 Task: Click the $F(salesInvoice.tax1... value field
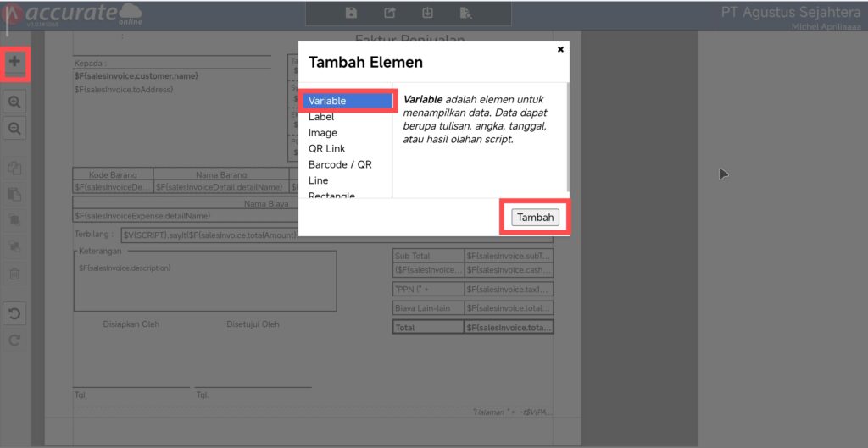[x=509, y=290]
